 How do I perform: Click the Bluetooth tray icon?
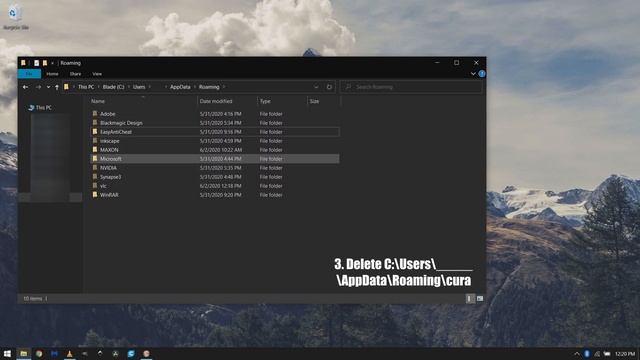pyautogui.click(x=587, y=353)
